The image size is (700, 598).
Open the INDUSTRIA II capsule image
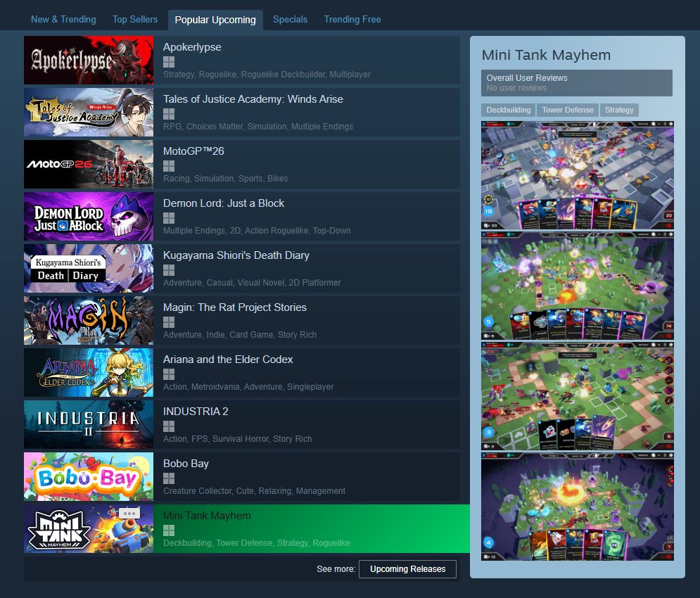[x=89, y=424]
